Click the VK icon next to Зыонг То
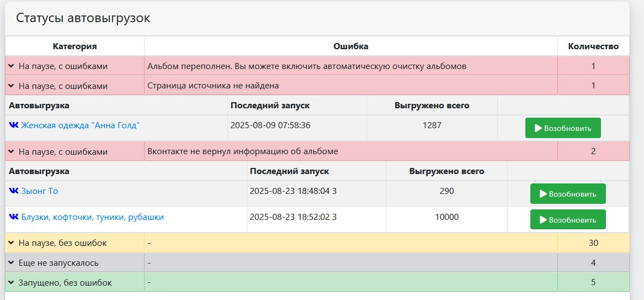The height and width of the screenshot is (300, 644). point(13,191)
